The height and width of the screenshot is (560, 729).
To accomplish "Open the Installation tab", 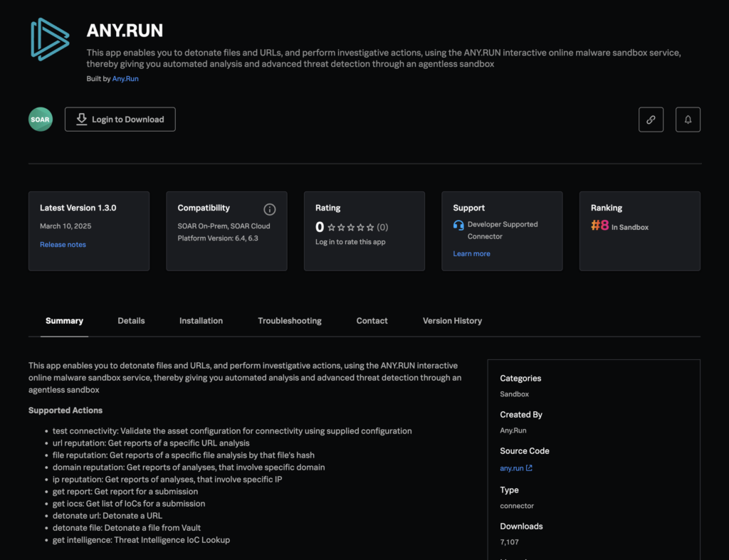I will pos(201,321).
